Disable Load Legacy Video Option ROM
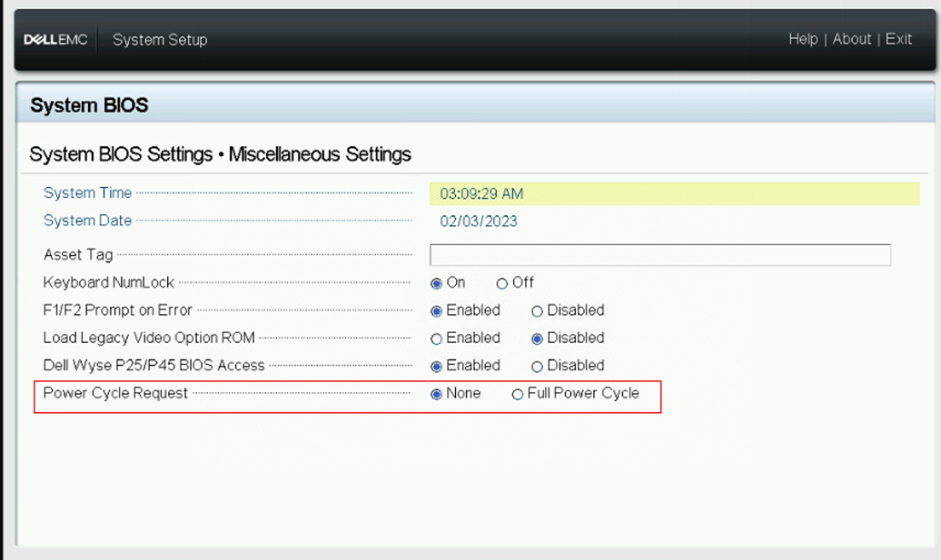The image size is (941, 560). (538, 339)
